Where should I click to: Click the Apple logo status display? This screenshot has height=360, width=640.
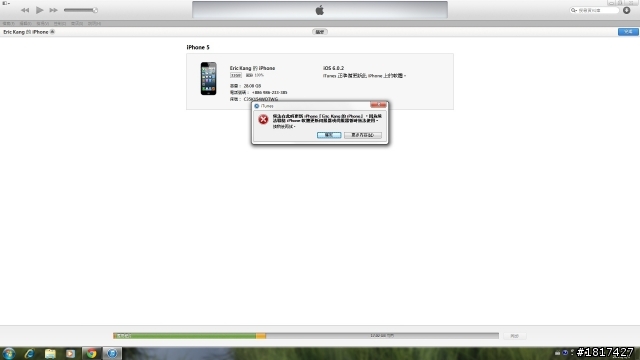tap(320, 10)
